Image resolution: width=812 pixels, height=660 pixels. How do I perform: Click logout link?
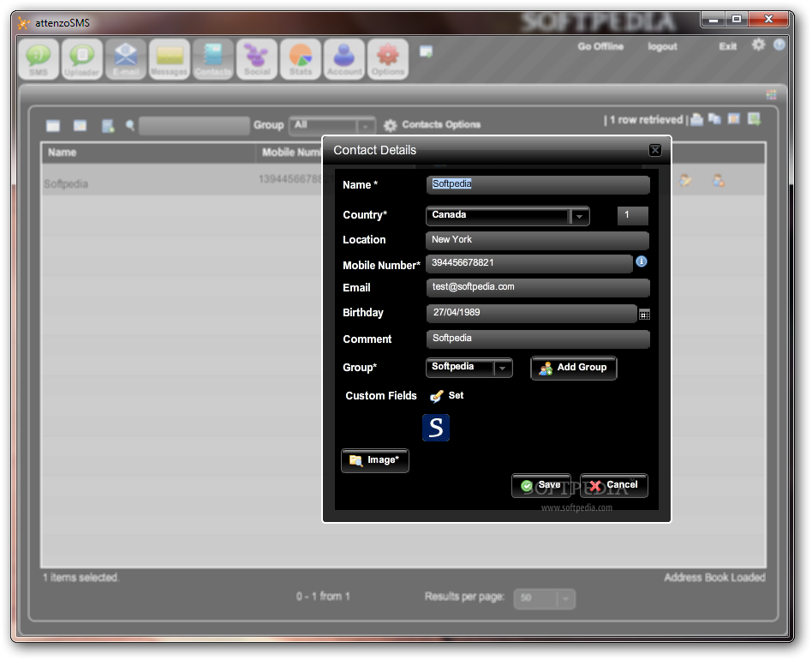point(662,46)
